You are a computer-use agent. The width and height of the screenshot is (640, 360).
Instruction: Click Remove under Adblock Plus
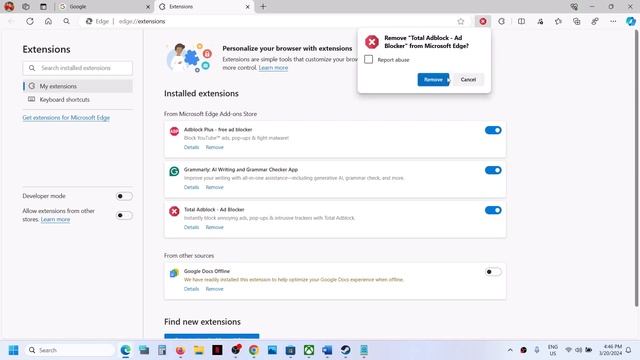pos(214,147)
